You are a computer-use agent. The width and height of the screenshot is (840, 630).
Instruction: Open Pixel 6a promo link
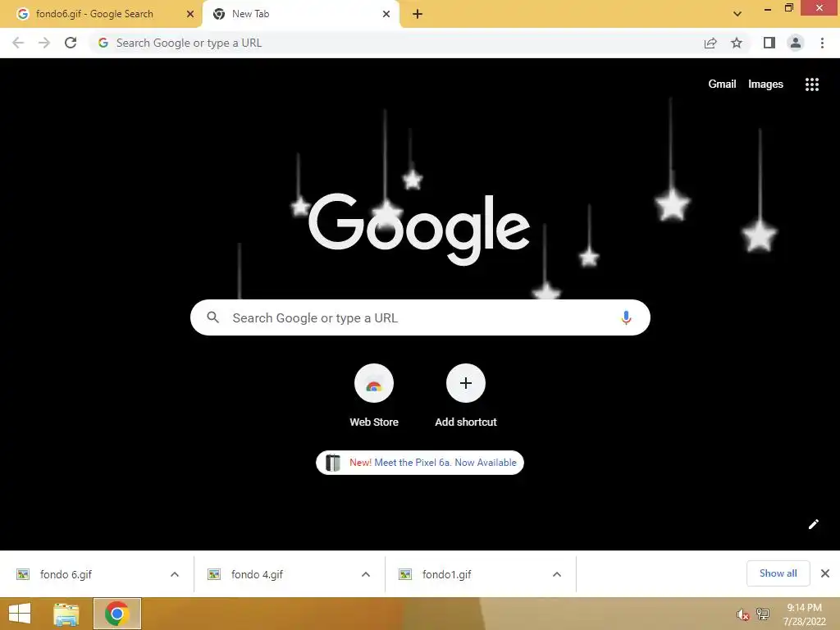pyautogui.click(x=420, y=463)
